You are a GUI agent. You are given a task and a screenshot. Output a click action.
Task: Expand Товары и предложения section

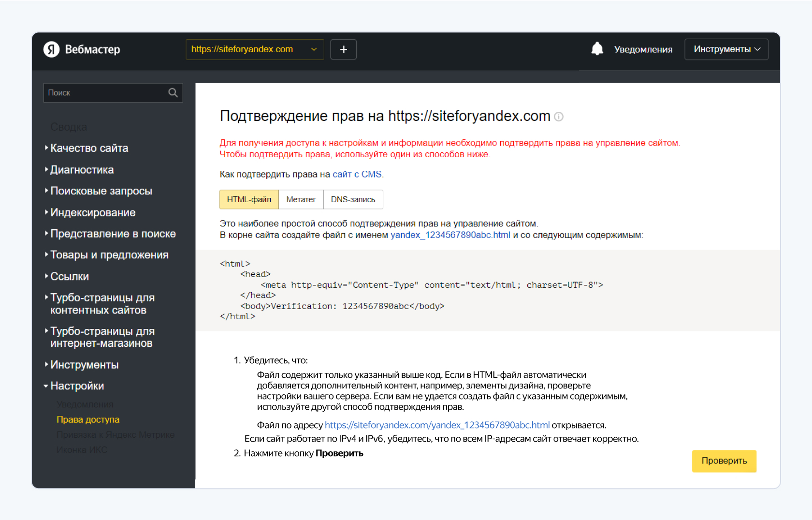click(x=109, y=255)
